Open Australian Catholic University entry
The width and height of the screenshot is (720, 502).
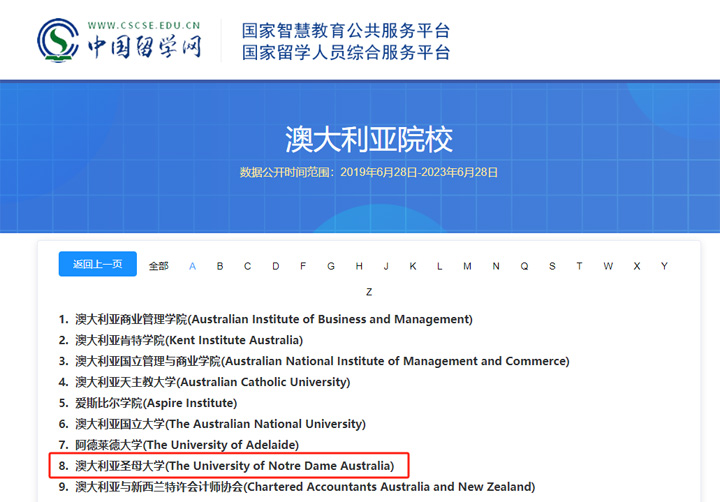pyautogui.click(x=213, y=382)
